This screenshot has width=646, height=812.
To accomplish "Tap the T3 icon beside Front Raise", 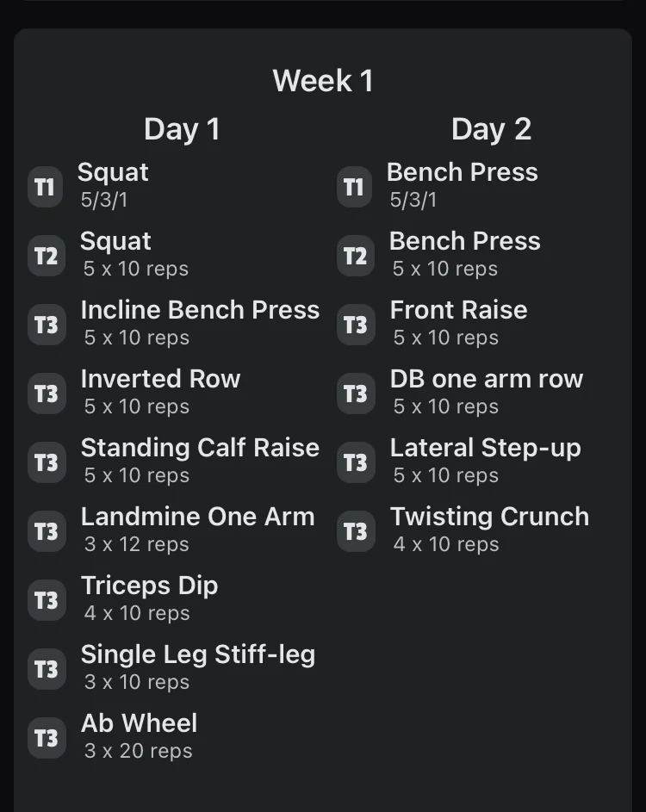I will [355, 325].
